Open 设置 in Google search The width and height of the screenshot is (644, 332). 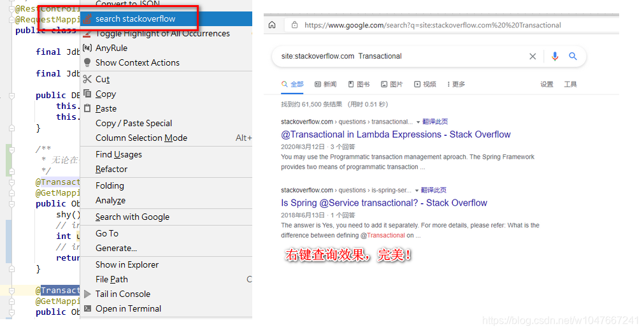click(x=547, y=84)
